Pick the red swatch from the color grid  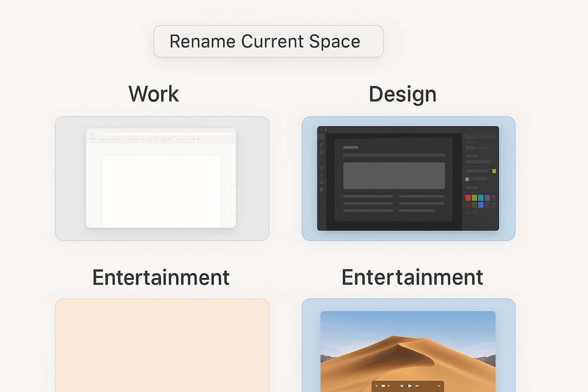point(468,198)
